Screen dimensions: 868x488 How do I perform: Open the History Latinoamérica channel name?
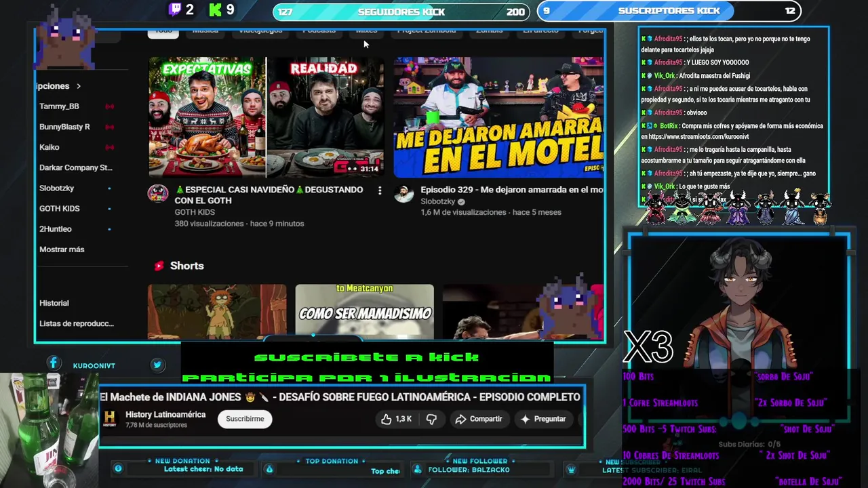(x=165, y=415)
